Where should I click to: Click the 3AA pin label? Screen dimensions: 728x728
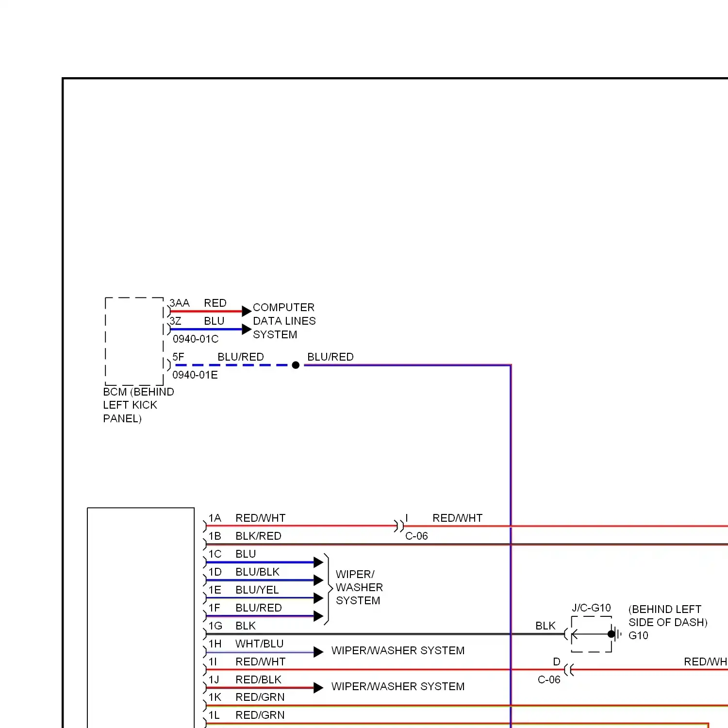180,303
